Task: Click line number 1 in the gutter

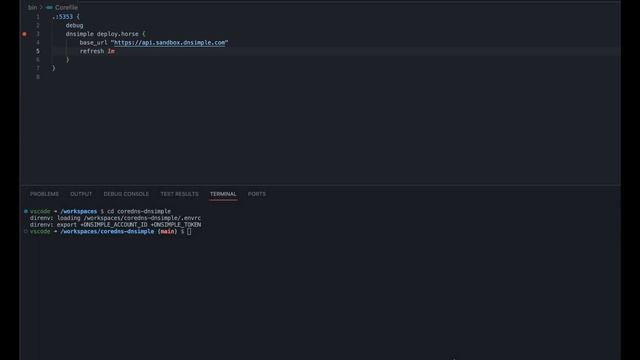Action: [38, 17]
